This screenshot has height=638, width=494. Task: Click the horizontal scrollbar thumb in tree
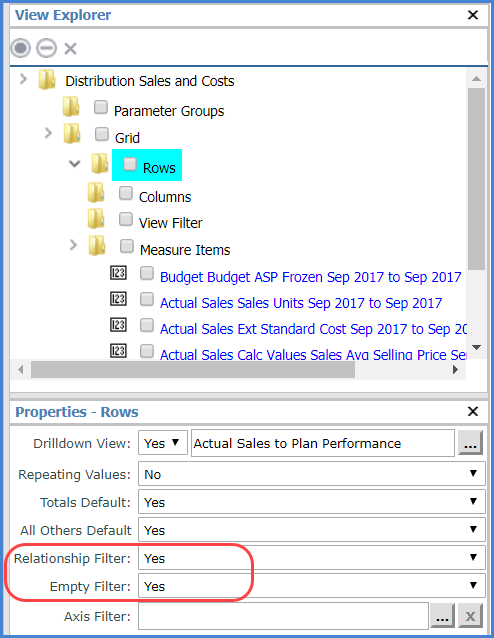pyautogui.click(x=193, y=369)
